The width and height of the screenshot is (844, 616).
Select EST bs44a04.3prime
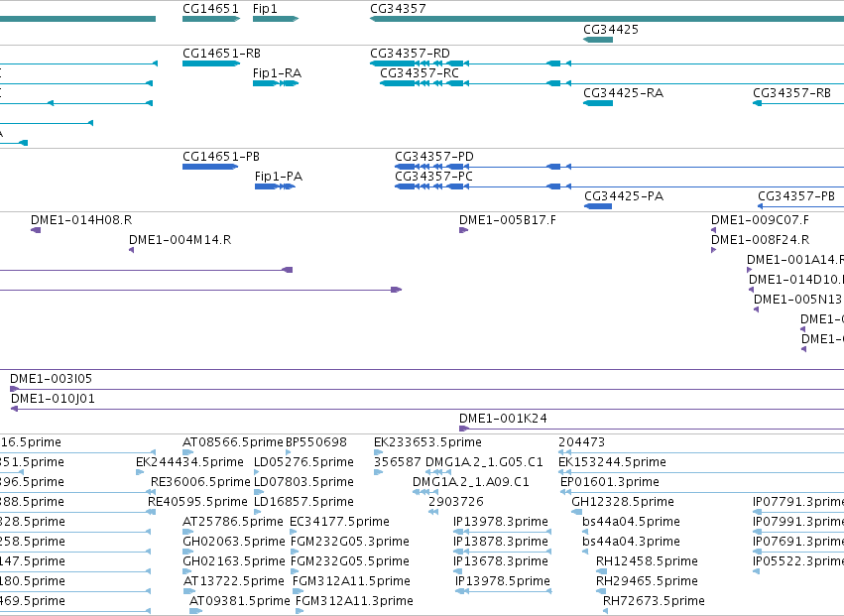(x=631, y=543)
